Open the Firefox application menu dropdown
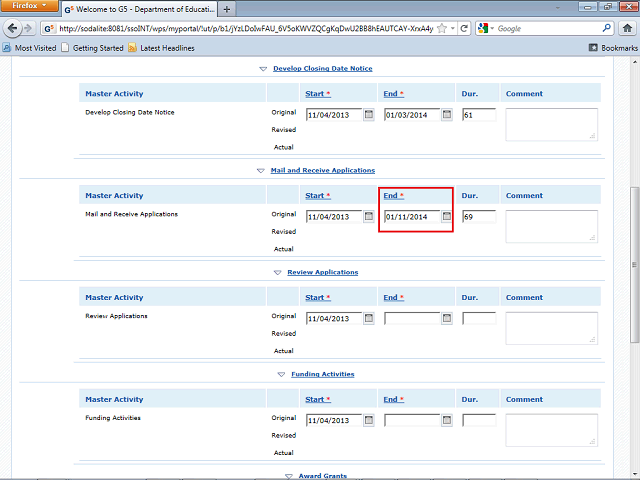 (29, 6)
